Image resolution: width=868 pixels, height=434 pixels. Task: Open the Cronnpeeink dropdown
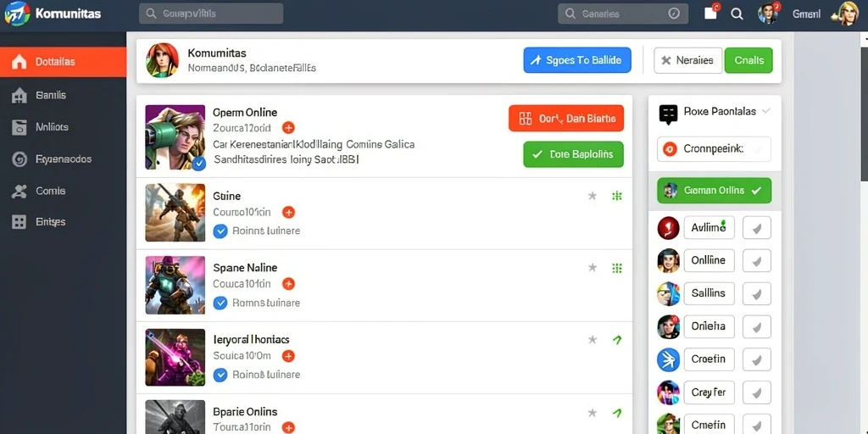(714, 149)
